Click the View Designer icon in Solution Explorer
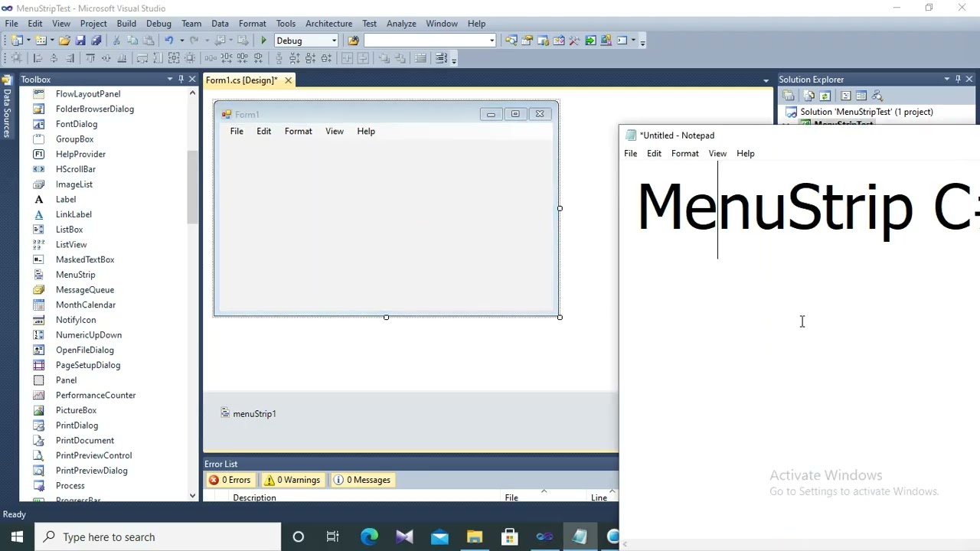 click(x=861, y=96)
